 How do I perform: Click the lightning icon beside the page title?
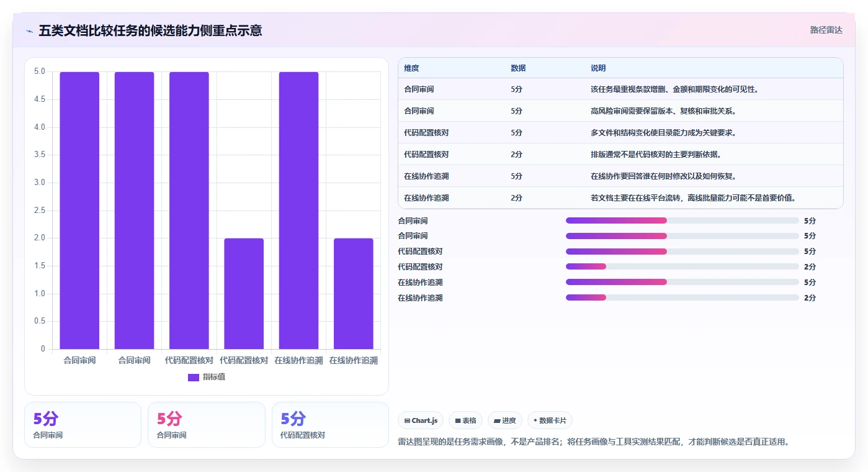click(30, 31)
